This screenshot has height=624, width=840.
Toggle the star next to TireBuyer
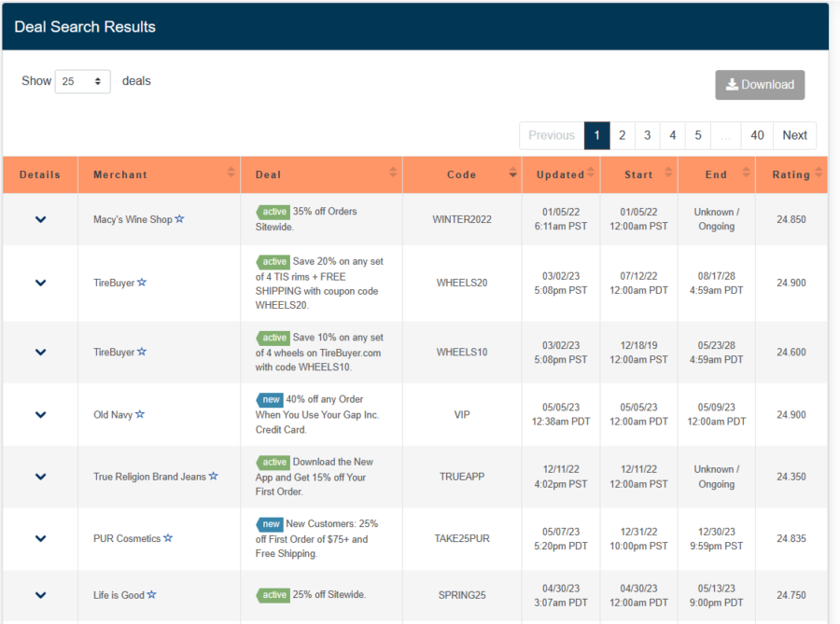[x=140, y=283]
